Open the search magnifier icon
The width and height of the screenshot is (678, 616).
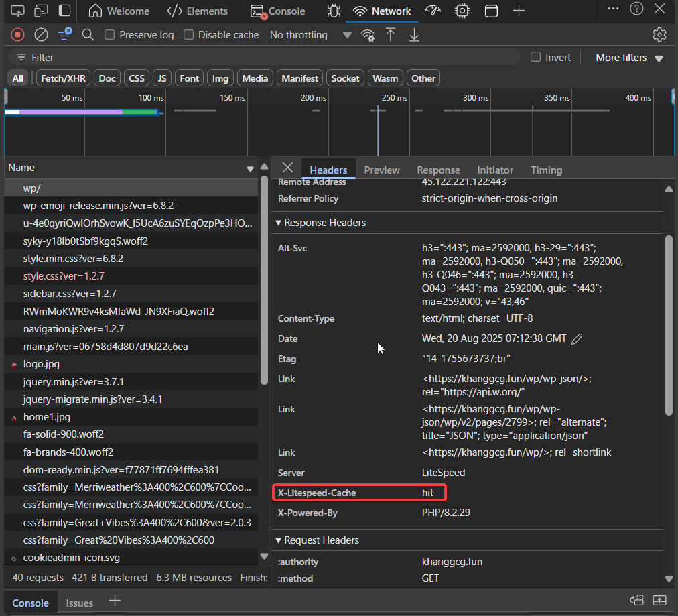point(88,35)
